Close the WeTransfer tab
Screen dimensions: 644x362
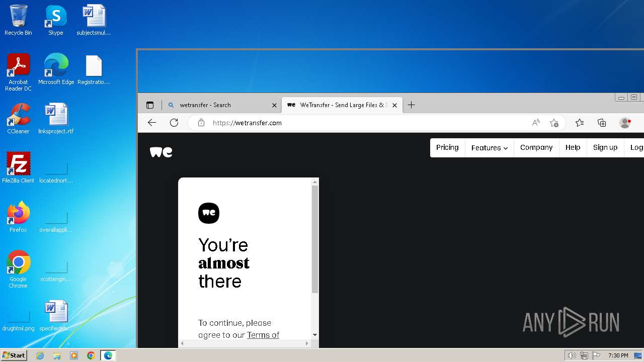395,105
